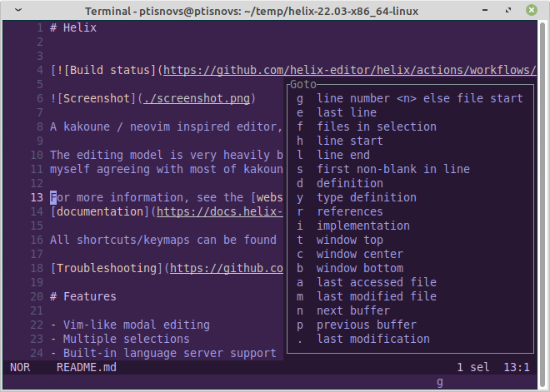The image size is (550, 392).
Task: Click 'All shortcuts/keymaps can be found' line
Action: [x=163, y=240]
